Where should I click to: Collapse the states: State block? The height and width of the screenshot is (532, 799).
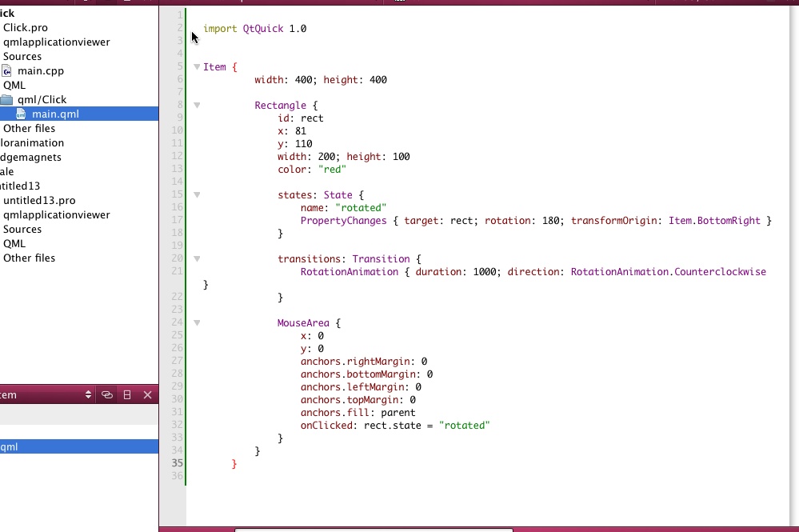(197, 195)
